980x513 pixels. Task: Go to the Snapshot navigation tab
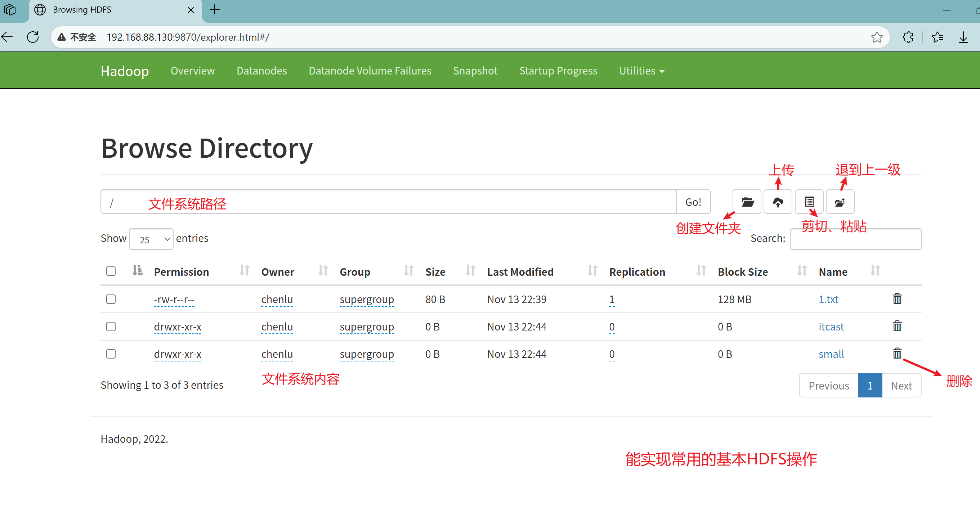coord(475,71)
